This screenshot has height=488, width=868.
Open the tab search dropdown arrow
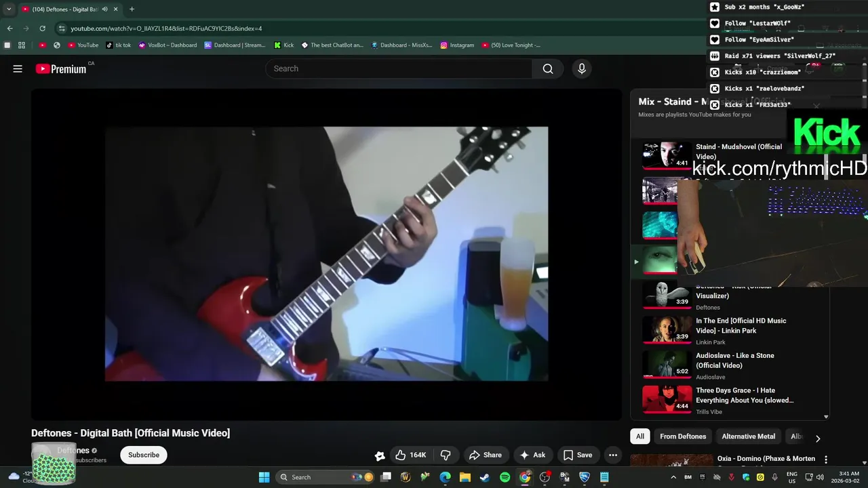(x=9, y=9)
